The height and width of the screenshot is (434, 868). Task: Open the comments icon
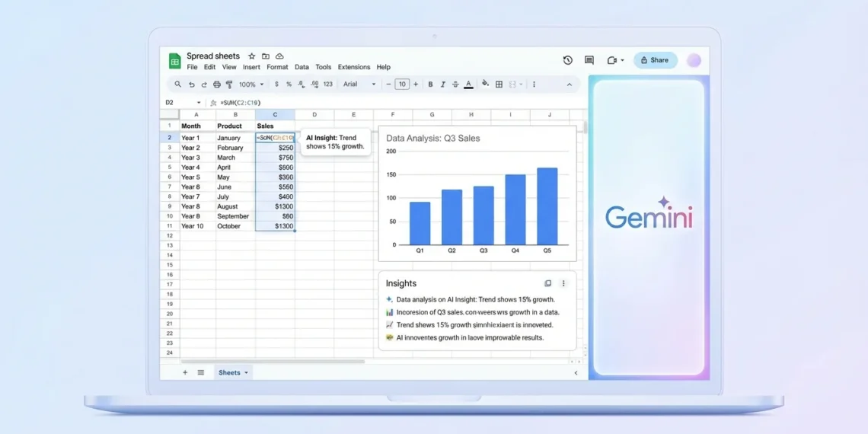[589, 60]
